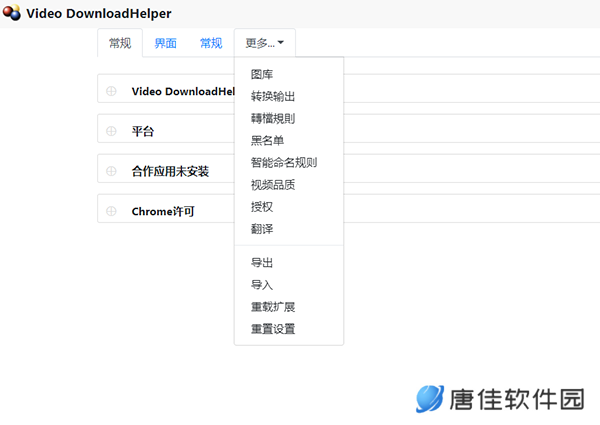Expand the 平台 section plus icon
The image size is (600, 425).
(x=111, y=131)
